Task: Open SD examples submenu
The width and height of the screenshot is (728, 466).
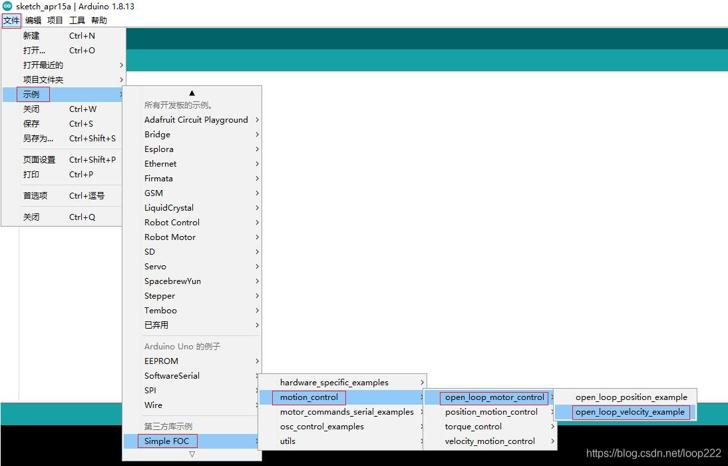Action: (192, 252)
